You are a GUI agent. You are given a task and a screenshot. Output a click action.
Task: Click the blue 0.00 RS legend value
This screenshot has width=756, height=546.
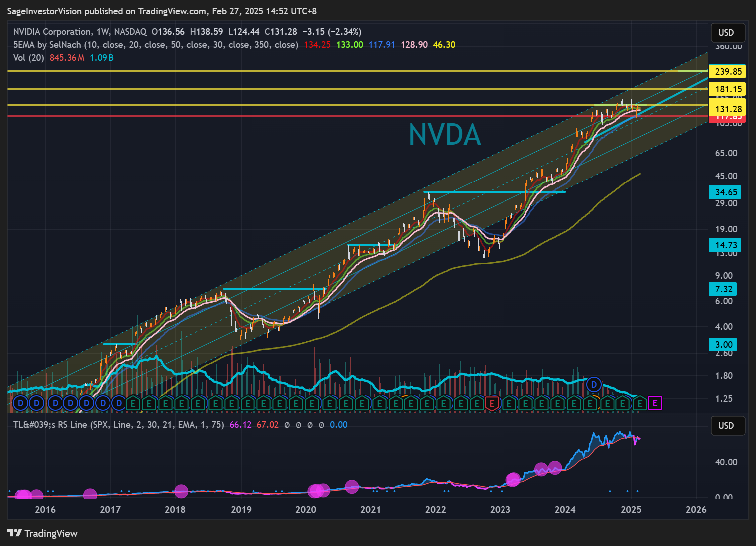coord(339,425)
